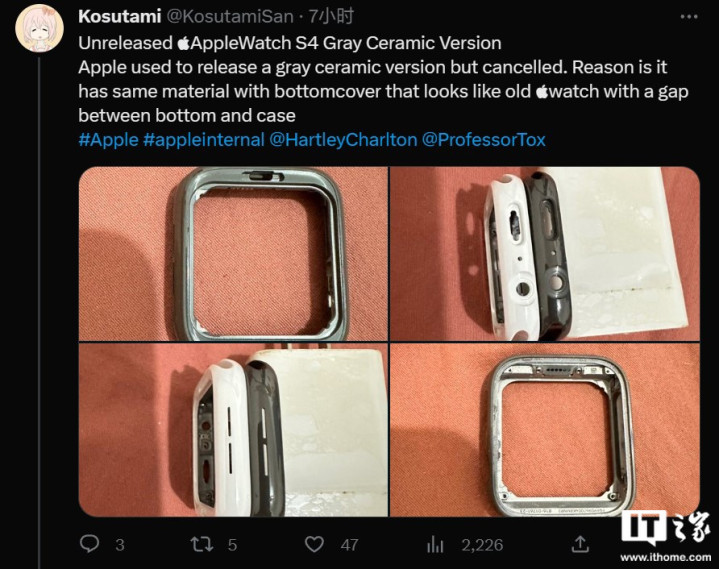Image resolution: width=719 pixels, height=569 pixels.
Task: View bottom-left photo showing speaker slots
Action: tap(233, 430)
